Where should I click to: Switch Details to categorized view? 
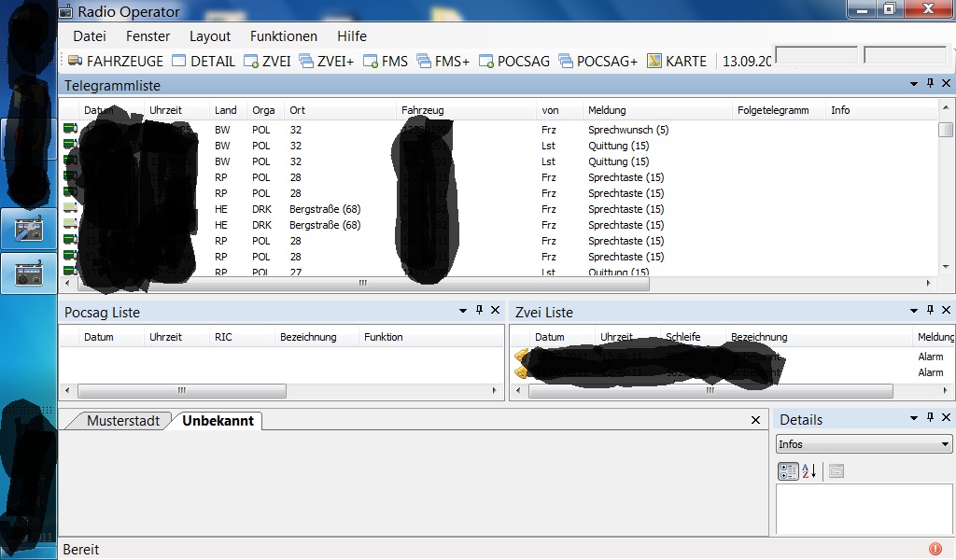(x=788, y=471)
